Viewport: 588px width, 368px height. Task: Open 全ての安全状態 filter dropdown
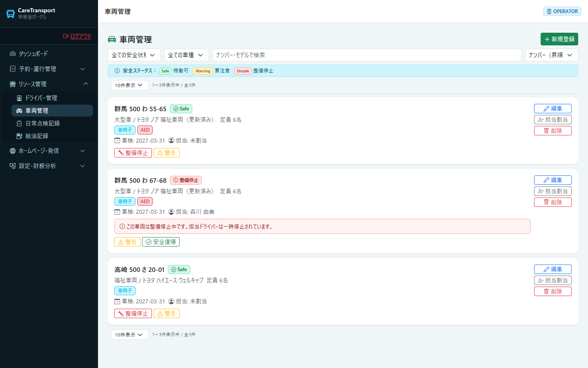pos(134,55)
